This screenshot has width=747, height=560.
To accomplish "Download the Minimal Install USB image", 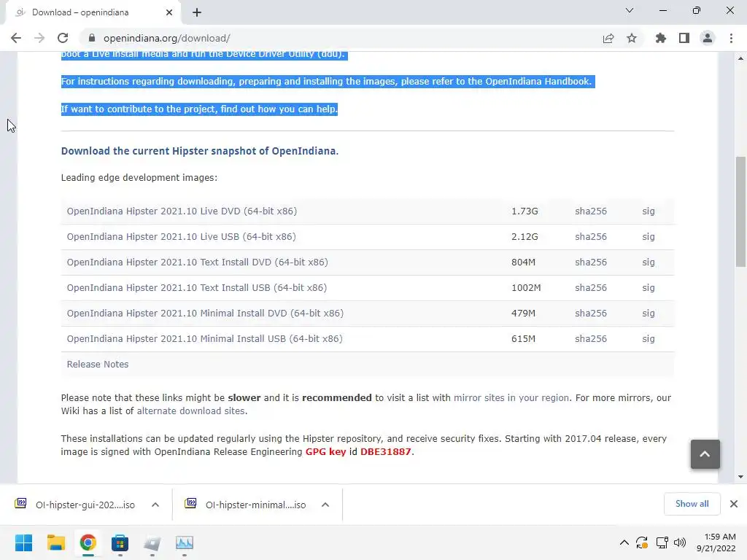I will pyautogui.click(x=205, y=338).
